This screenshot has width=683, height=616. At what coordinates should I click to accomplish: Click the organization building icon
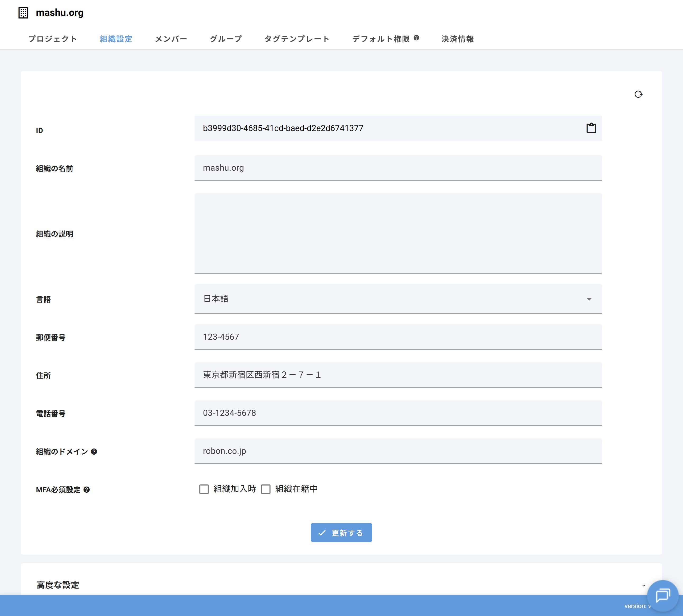coord(23,13)
